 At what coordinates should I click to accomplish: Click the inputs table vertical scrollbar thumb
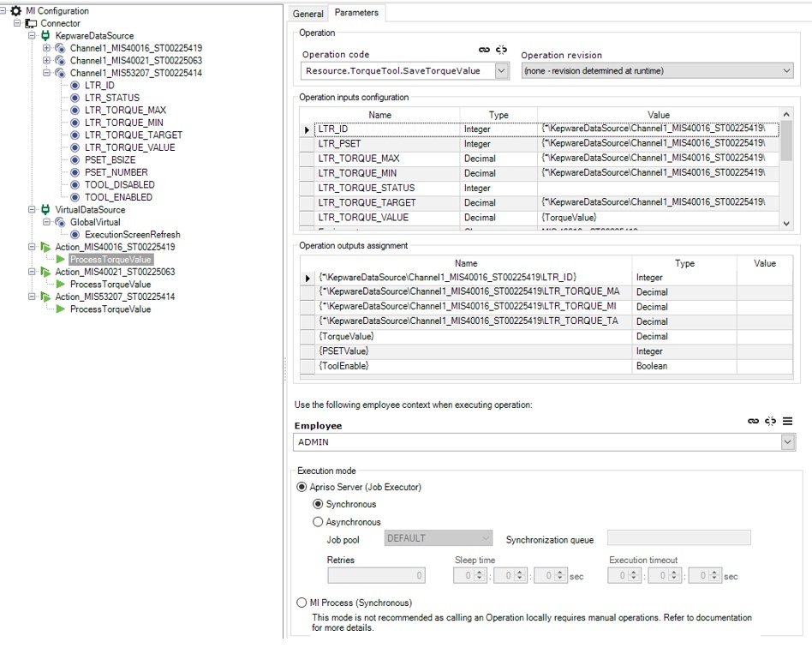click(x=786, y=141)
